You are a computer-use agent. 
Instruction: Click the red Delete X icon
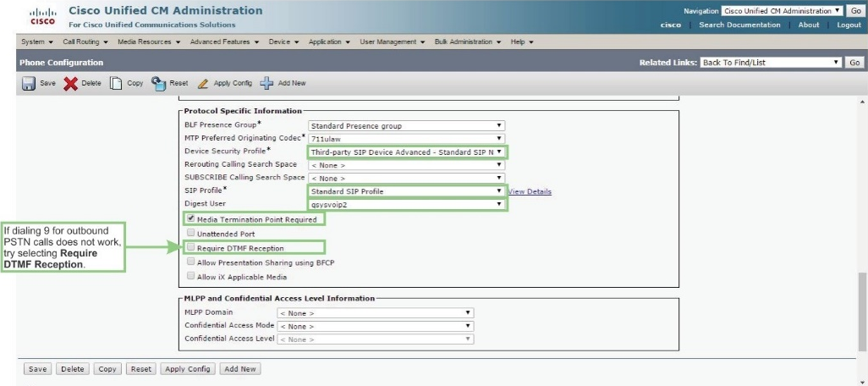pos(71,84)
